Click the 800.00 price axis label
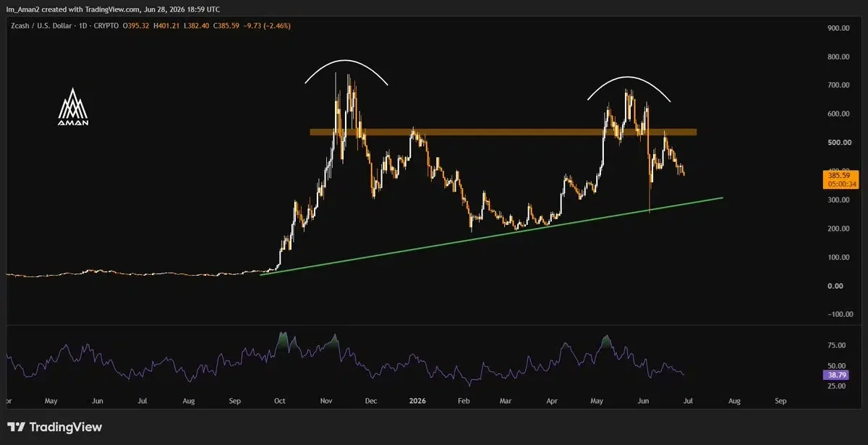The width and height of the screenshot is (868, 445). click(838, 57)
